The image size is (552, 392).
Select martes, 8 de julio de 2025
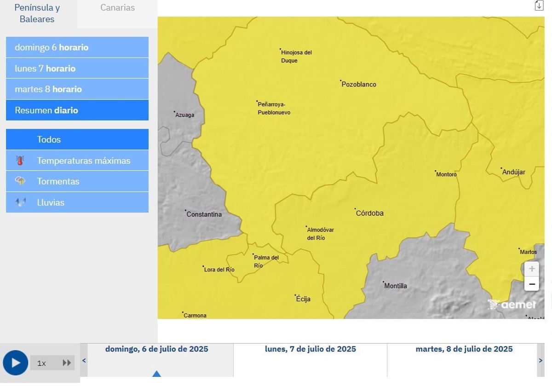(x=464, y=349)
